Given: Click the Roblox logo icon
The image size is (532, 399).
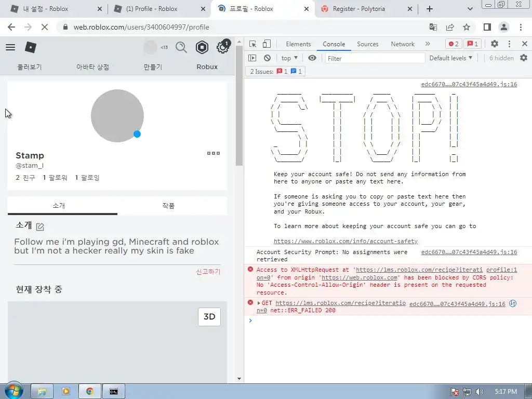Looking at the screenshot, I should [x=31, y=47].
